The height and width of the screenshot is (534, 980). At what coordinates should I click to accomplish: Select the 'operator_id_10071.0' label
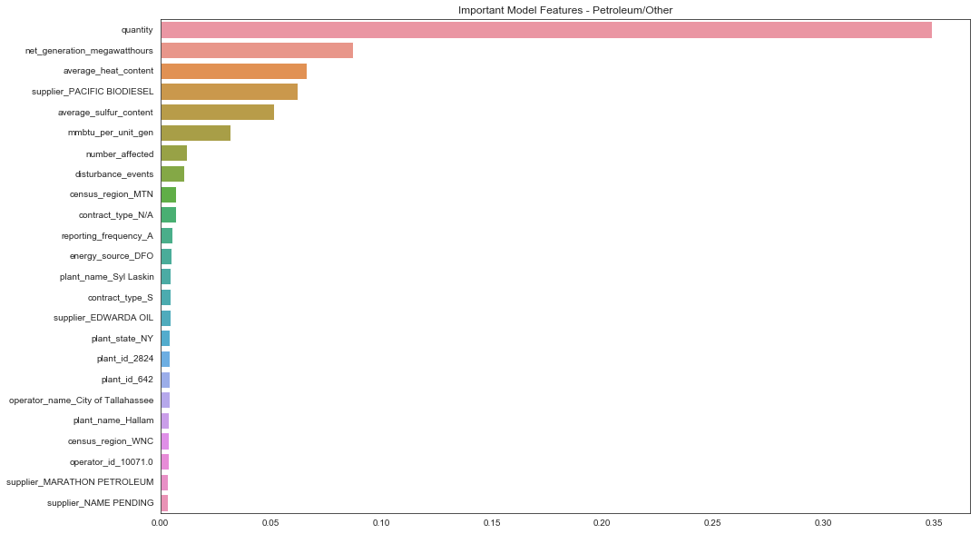point(112,462)
